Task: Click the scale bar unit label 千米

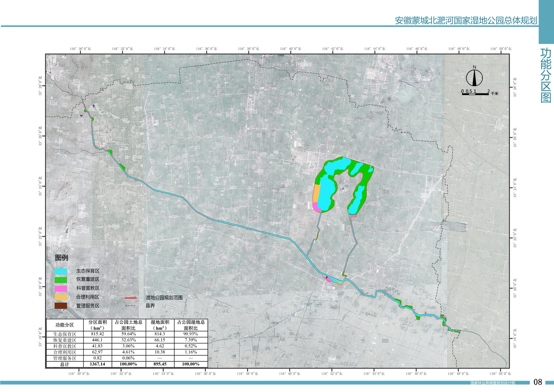Action: (x=495, y=94)
